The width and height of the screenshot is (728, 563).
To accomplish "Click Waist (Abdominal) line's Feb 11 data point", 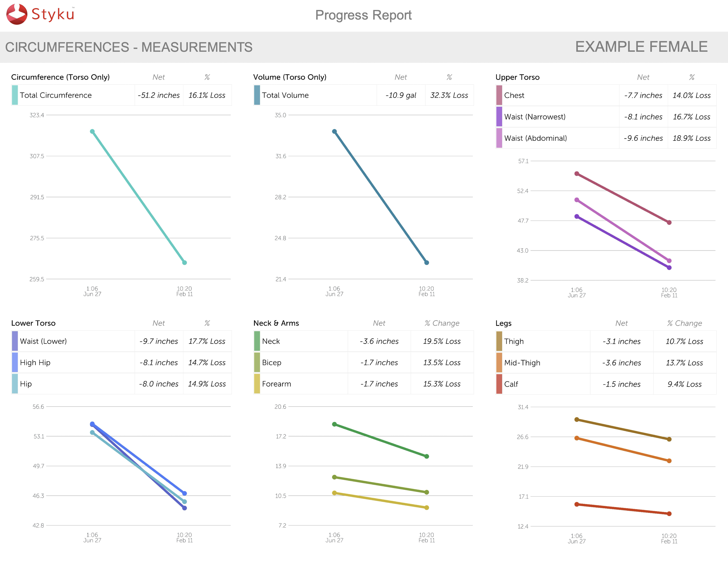I will [669, 261].
